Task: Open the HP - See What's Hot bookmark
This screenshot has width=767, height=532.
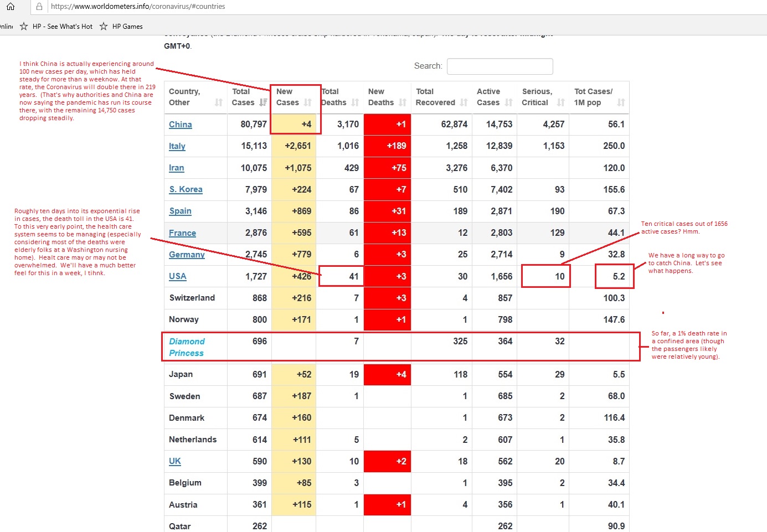Action: 62,27
